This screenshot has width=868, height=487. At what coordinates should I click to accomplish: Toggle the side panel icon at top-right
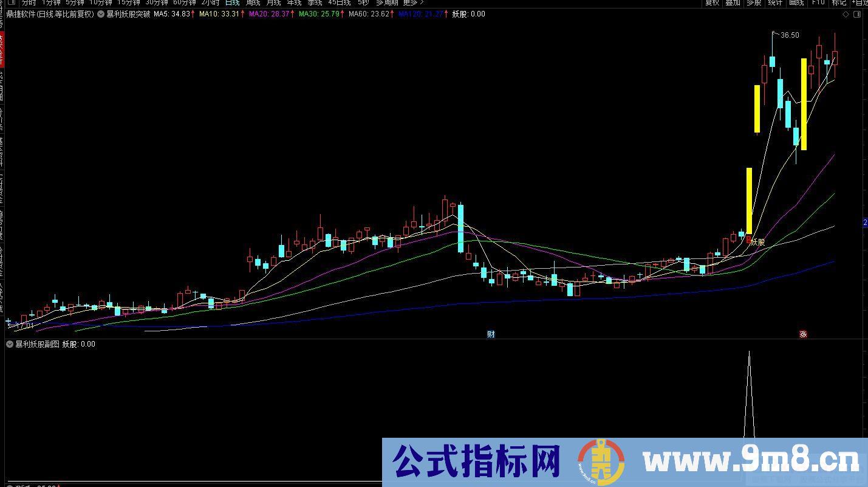click(x=856, y=14)
